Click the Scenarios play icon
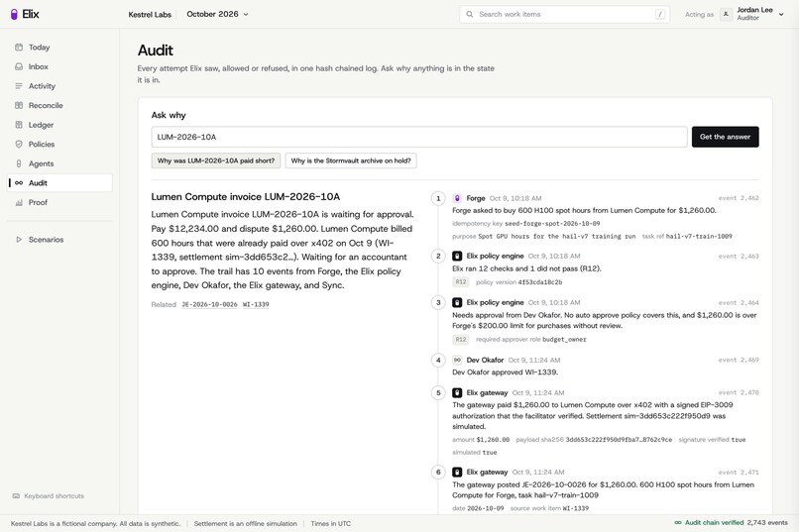Viewport: 799px width, 532px height. click(19, 240)
